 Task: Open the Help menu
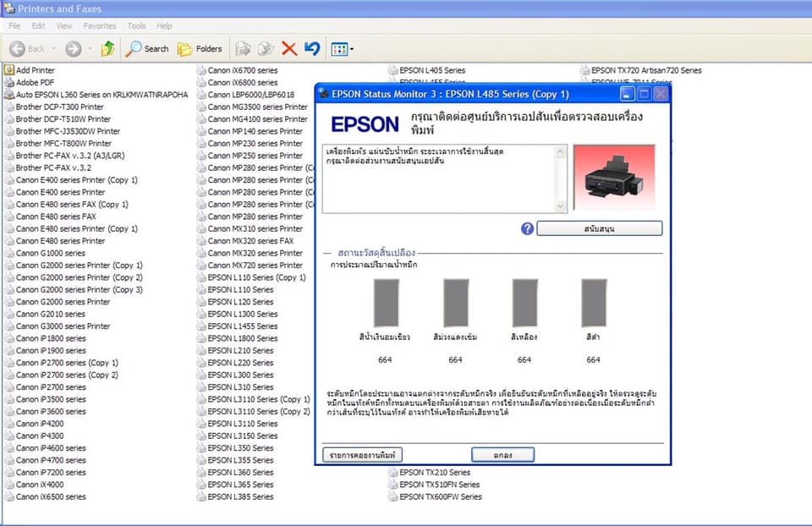pyautogui.click(x=164, y=26)
